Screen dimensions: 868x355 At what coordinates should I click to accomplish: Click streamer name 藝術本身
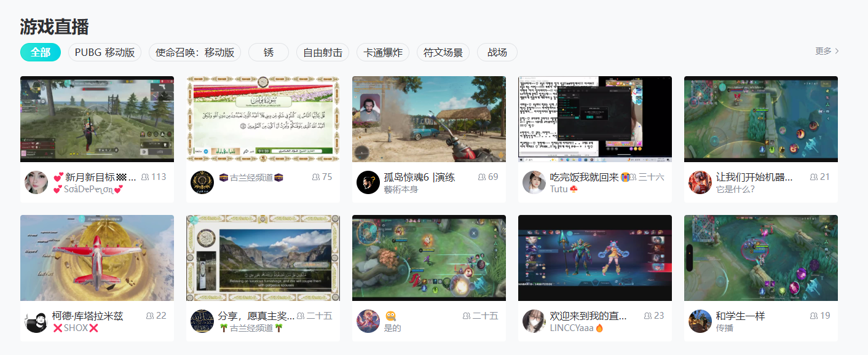pos(401,189)
